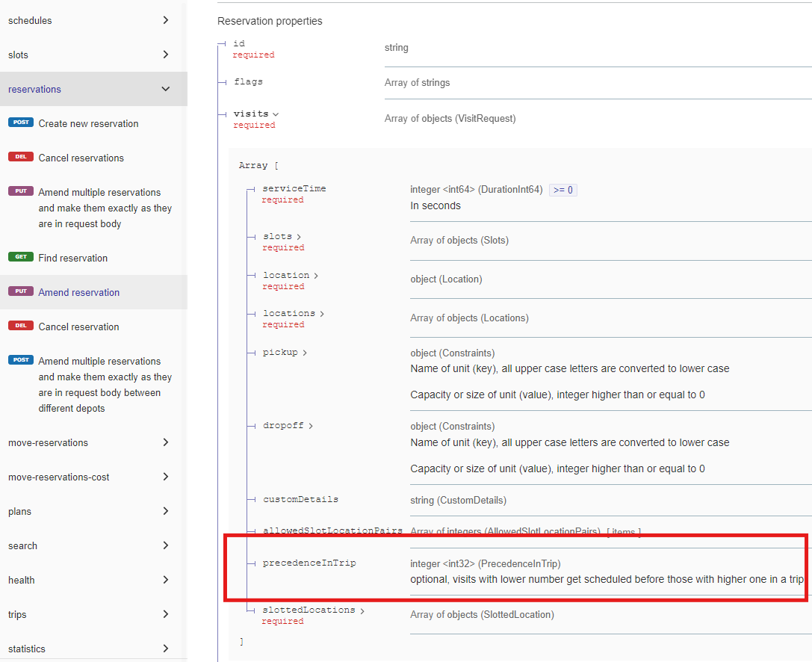This screenshot has height=662, width=812.
Task: Expand the trips section chevron
Action: pos(165,614)
